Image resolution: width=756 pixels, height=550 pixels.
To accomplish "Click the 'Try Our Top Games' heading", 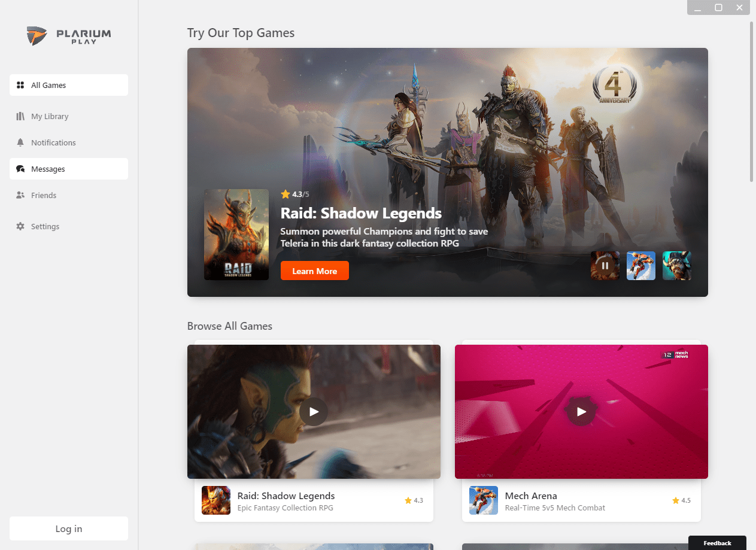I will pyautogui.click(x=241, y=33).
